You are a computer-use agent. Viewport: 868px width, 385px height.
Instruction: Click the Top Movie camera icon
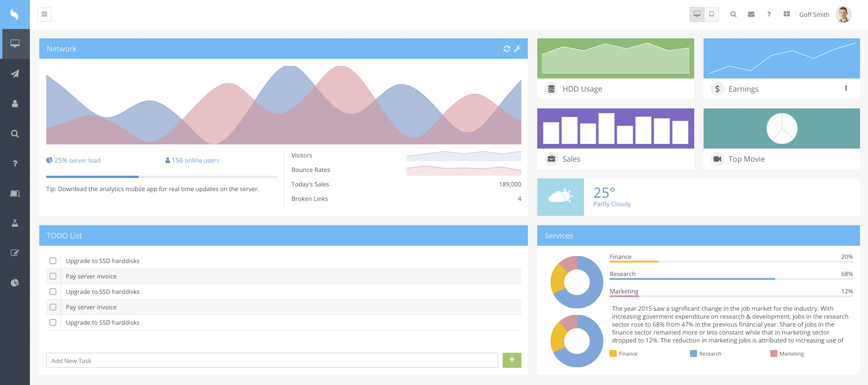pos(718,159)
